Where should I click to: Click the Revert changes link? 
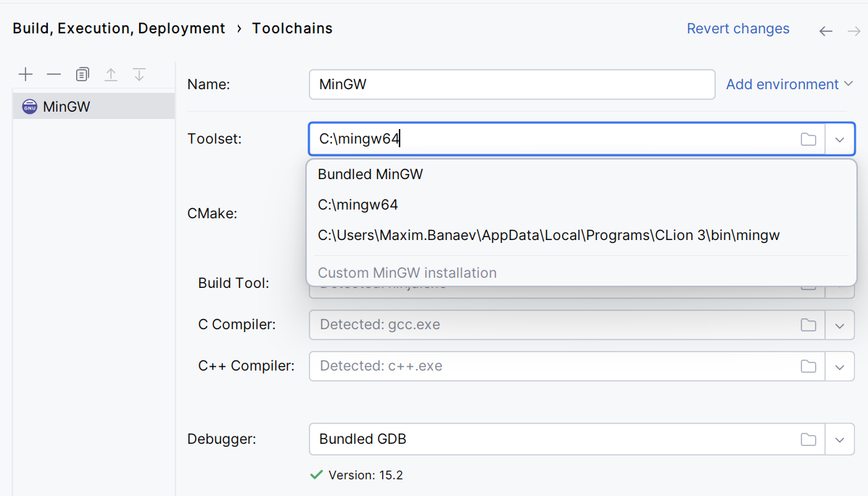[x=738, y=28]
